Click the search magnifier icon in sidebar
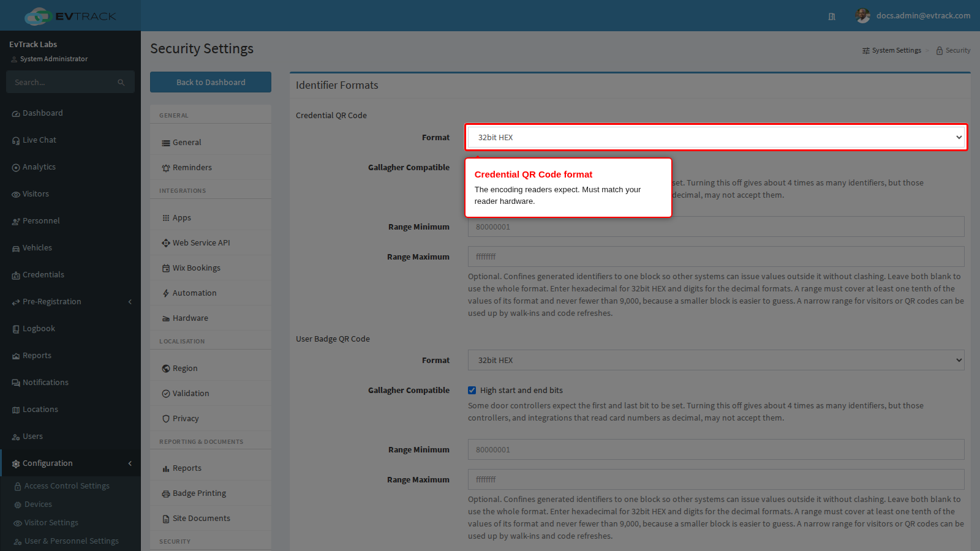Viewport: 980px width, 551px height. point(121,83)
